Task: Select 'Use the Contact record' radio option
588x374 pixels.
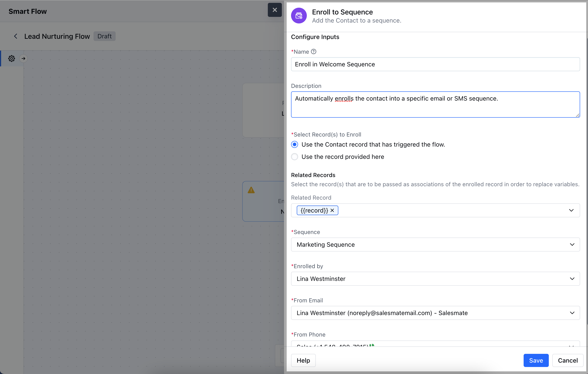Action: pyautogui.click(x=295, y=144)
